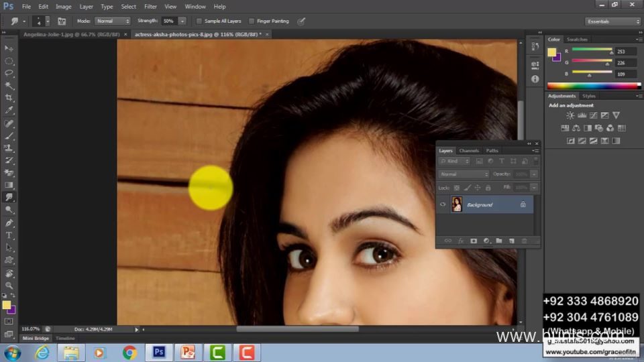Create a new layer
This screenshot has height=362, width=644.
point(512,241)
